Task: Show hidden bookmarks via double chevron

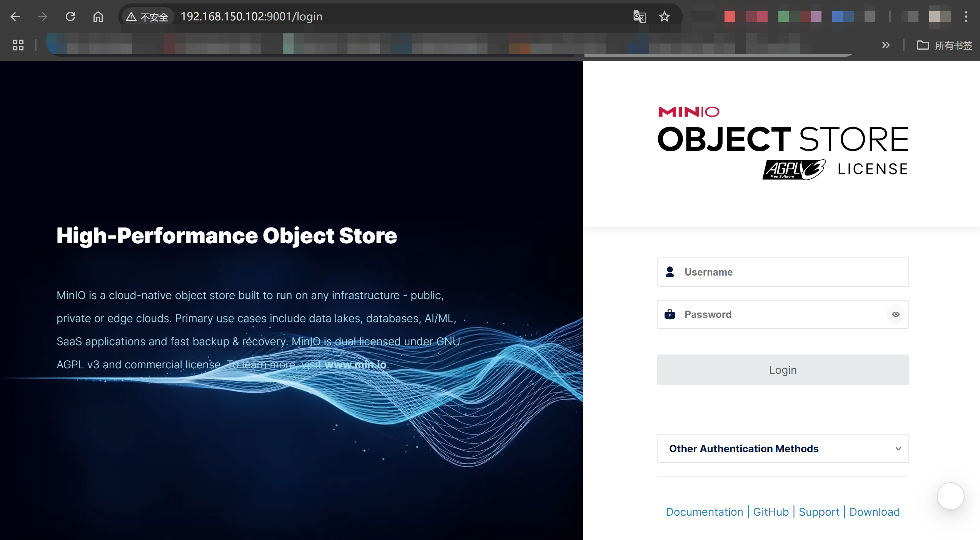Action: pos(886,45)
